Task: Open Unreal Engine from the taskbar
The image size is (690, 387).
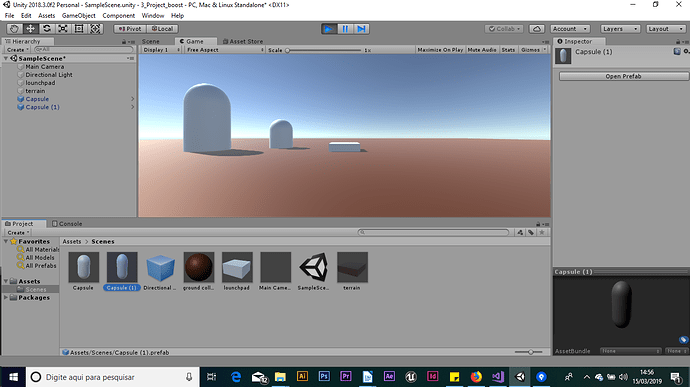Action: (411, 376)
